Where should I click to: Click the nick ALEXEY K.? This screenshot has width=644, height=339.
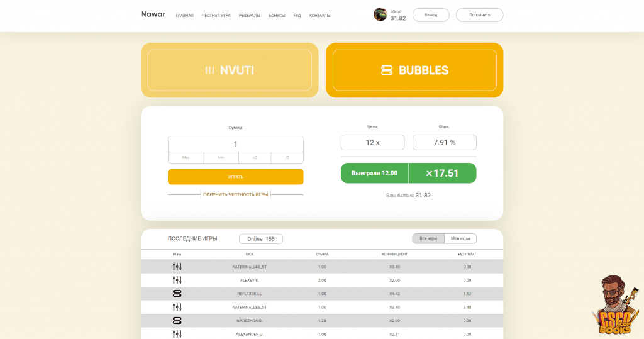click(x=250, y=281)
